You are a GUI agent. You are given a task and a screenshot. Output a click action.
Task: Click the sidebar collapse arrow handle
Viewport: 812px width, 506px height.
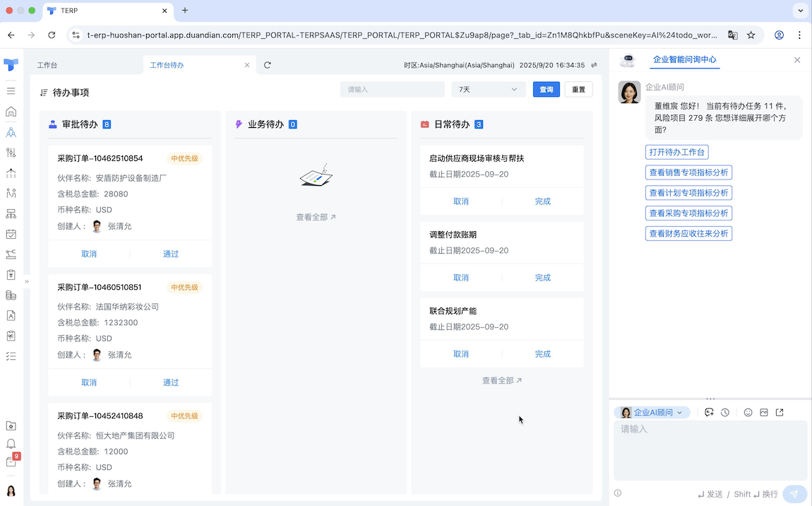click(26, 281)
